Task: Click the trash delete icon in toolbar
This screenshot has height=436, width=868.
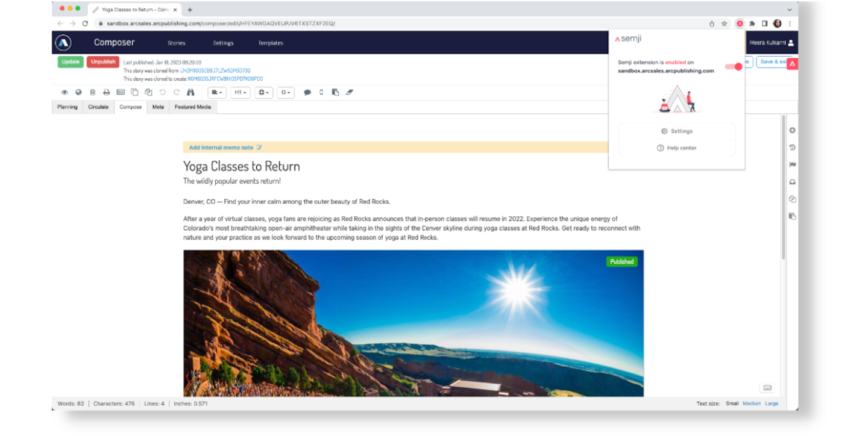Action: coord(92,93)
